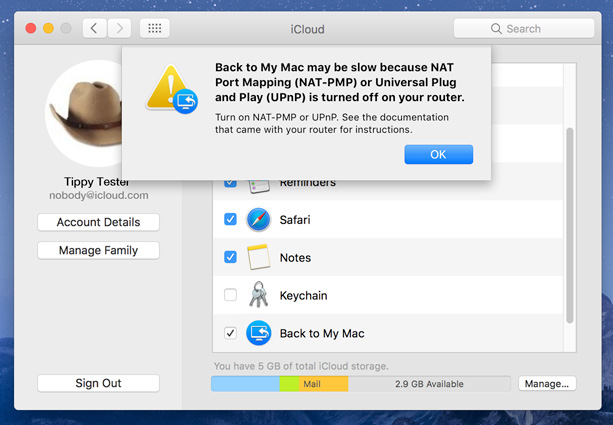Screen dimensions: 613x425
Task: Click the yellow minimize window button
Action: click(x=48, y=28)
